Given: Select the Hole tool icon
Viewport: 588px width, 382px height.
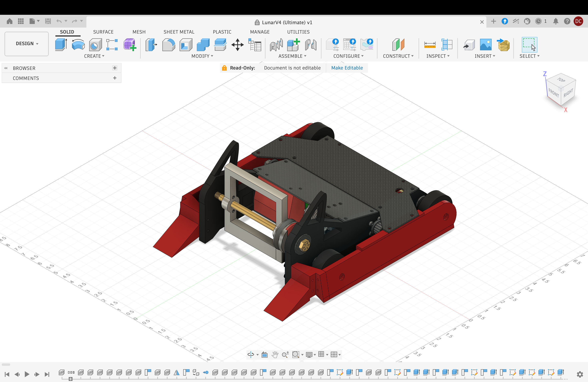Looking at the screenshot, I should click(x=95, y=45).
